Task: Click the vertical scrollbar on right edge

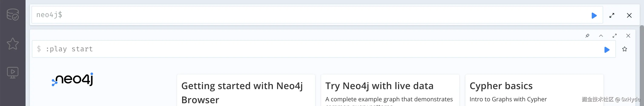Action: pyautogui.click(x=641, y=63)
